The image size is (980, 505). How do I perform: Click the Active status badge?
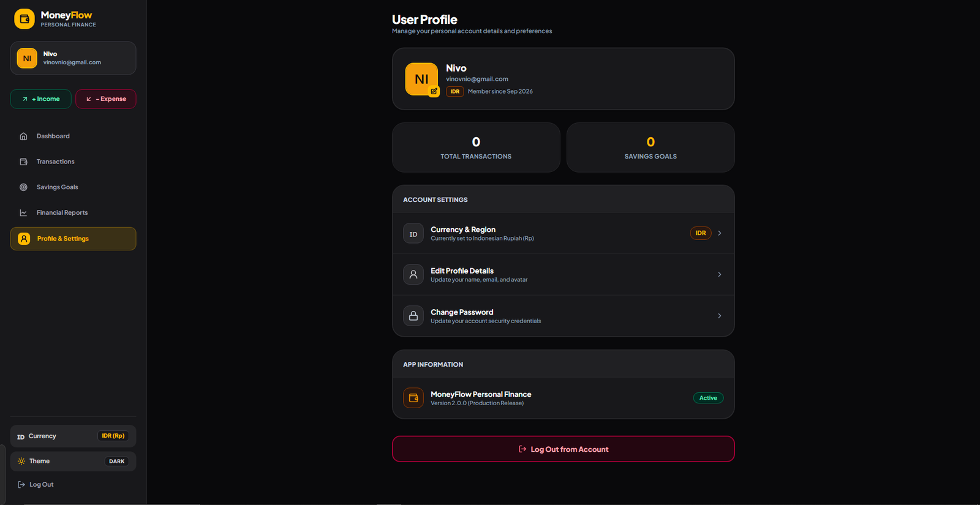tap(708, 398)
